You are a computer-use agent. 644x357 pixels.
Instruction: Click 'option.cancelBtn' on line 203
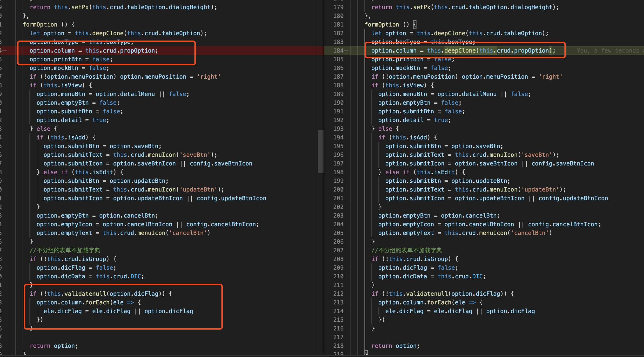(x=469, y=216)
